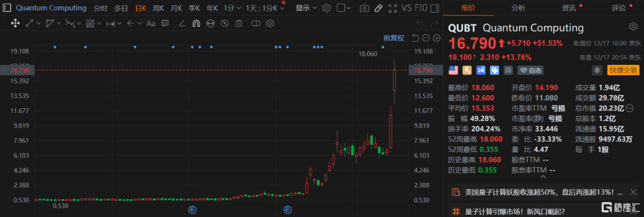The image size is (644, 217).
Task: Expand arrow tool options chevron
Action: (140, 23)
